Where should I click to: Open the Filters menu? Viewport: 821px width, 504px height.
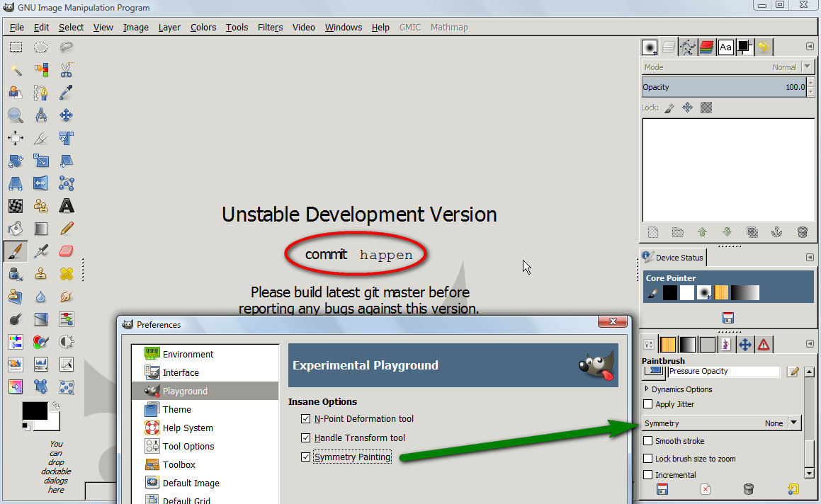coord(270,27)
